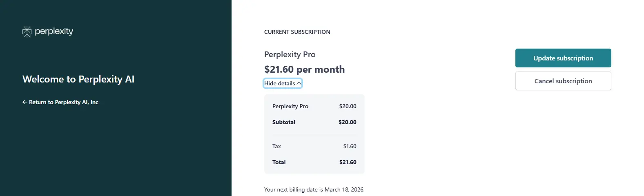Click the back arrow icon before Return
This screenshot has width=644, height=196.
click(25, 102)
